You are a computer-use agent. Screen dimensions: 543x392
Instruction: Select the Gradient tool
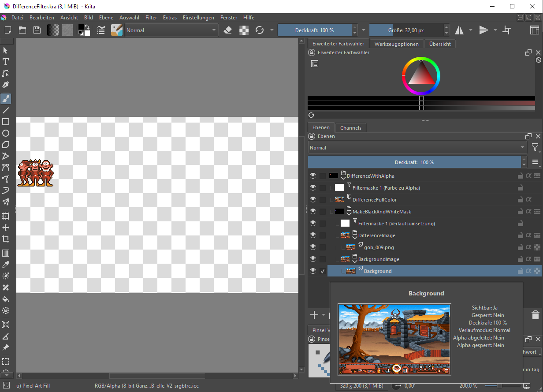click(6, 253)
